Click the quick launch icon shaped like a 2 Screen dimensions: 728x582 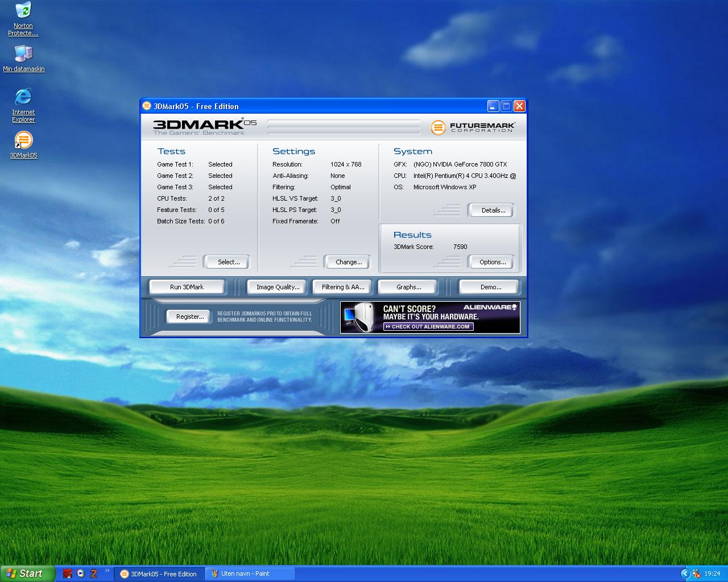coord(94,573)
